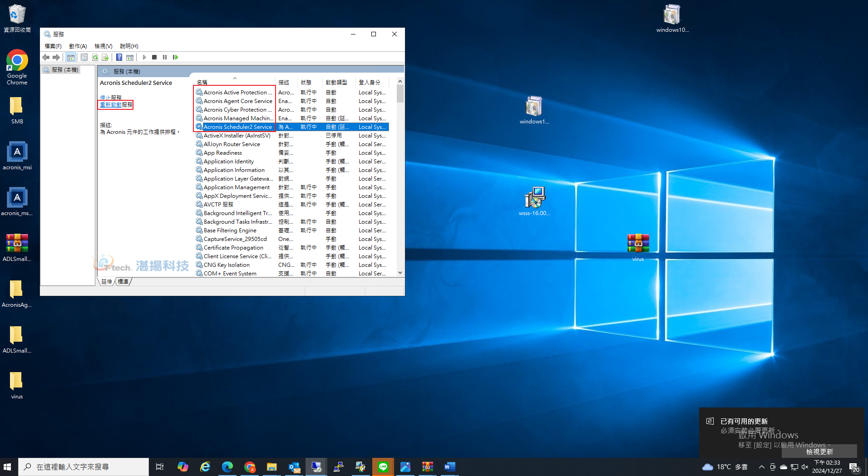Click the 檢視更新 button in notification
This screenshot has width=868, height=476.
pos(819,451)
